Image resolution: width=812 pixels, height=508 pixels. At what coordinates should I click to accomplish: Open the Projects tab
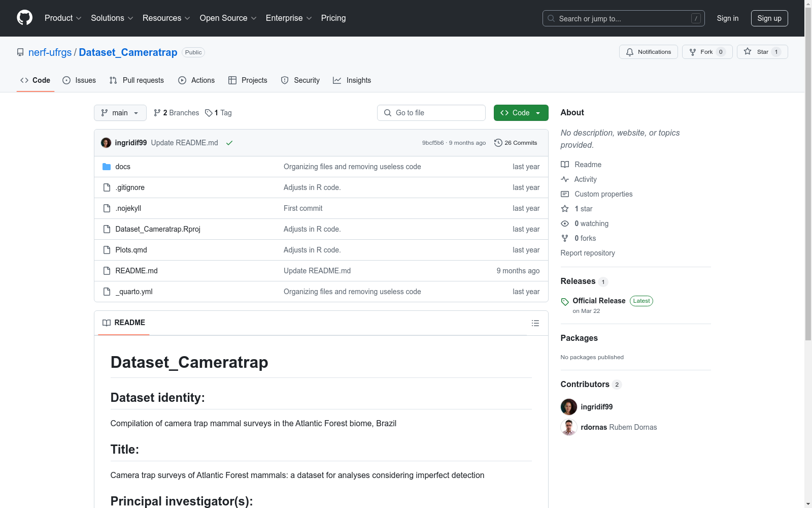coord(248,80)
